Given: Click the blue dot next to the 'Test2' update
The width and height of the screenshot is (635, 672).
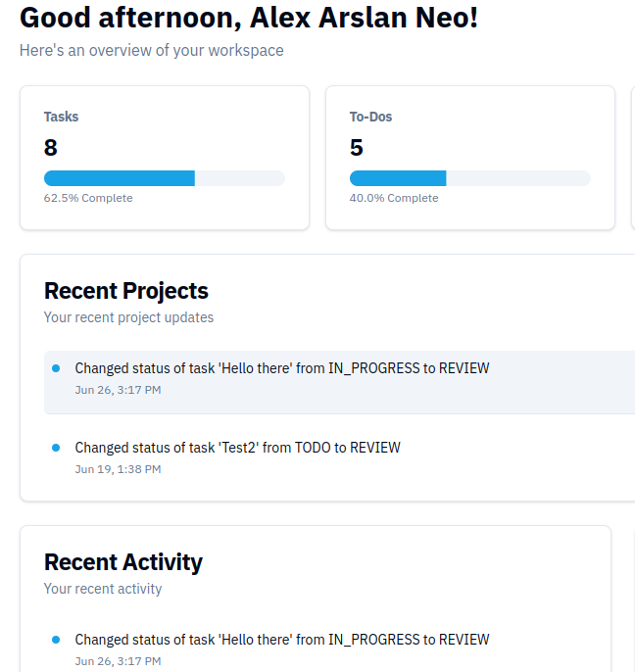Looking at the screenshot, I should [x=56, y=448].
